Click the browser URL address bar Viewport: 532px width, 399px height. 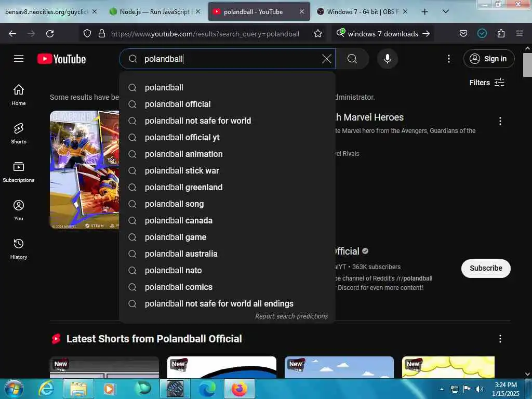pyautogui.click(x=205, y=34)
